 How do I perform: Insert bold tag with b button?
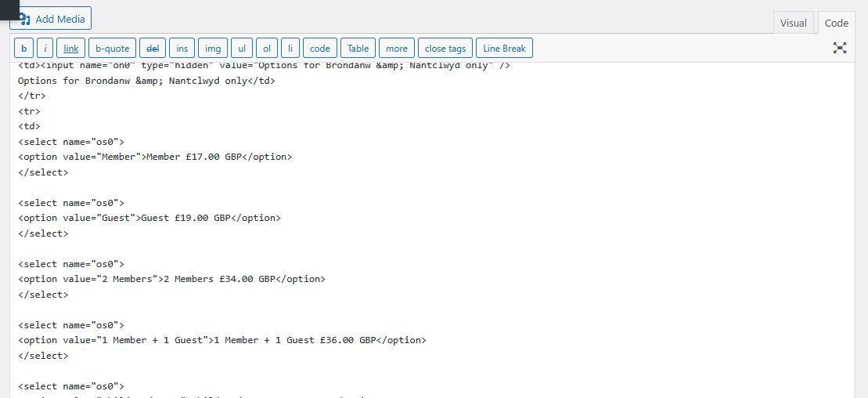click(23, 49)
